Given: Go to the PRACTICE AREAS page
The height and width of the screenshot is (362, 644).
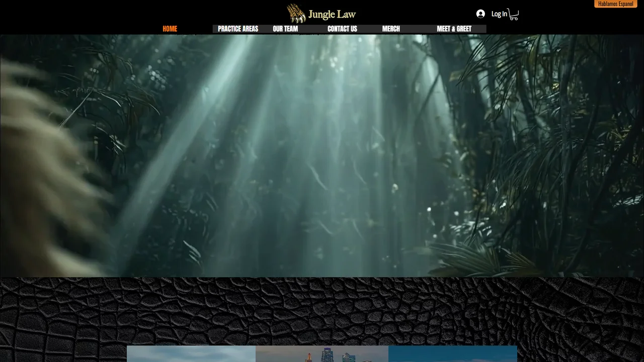Looking at the screenshot, I should (238, 29).
